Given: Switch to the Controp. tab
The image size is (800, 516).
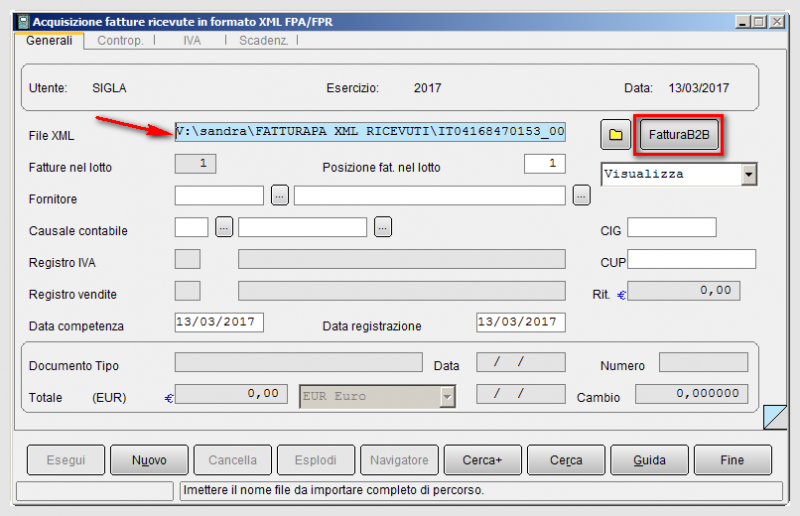Looking at the screenshot, I should (x=120, y=40).
